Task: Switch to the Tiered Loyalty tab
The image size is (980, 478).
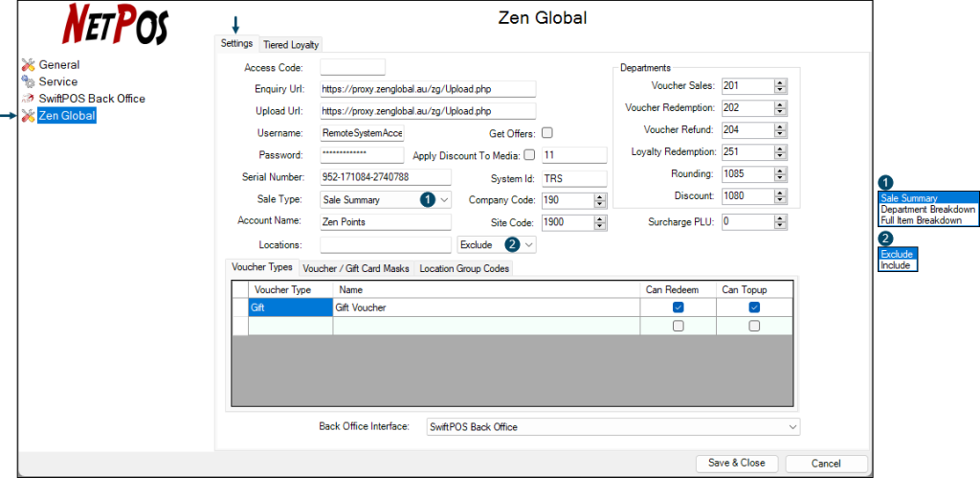Action: 291,45
